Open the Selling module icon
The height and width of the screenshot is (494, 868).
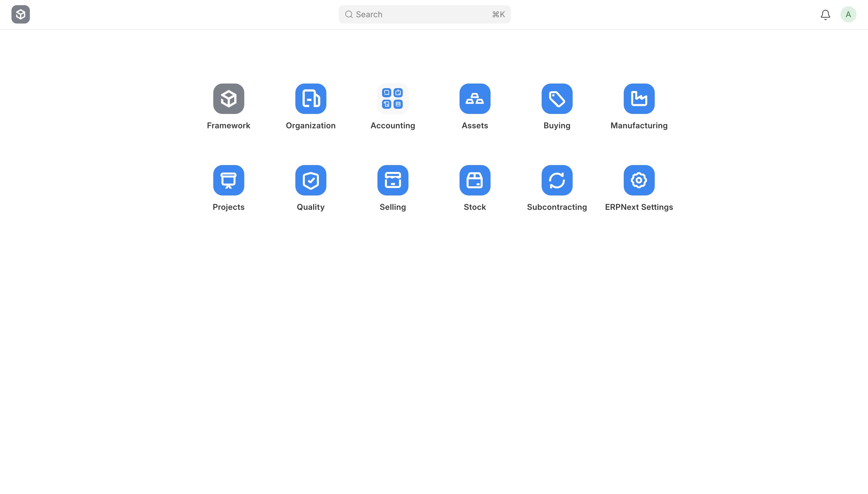coord(393,180)
